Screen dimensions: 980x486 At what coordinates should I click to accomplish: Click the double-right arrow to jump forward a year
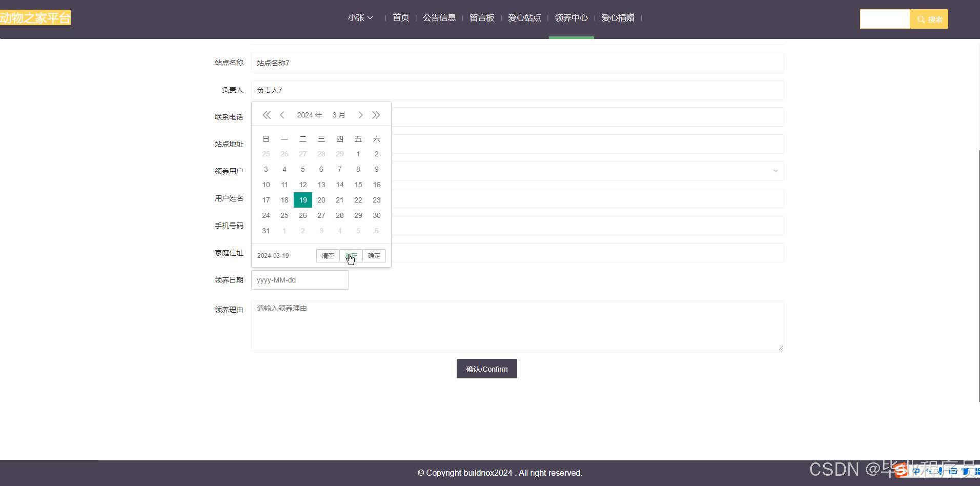pyautogui.click(x=377, y=115)
